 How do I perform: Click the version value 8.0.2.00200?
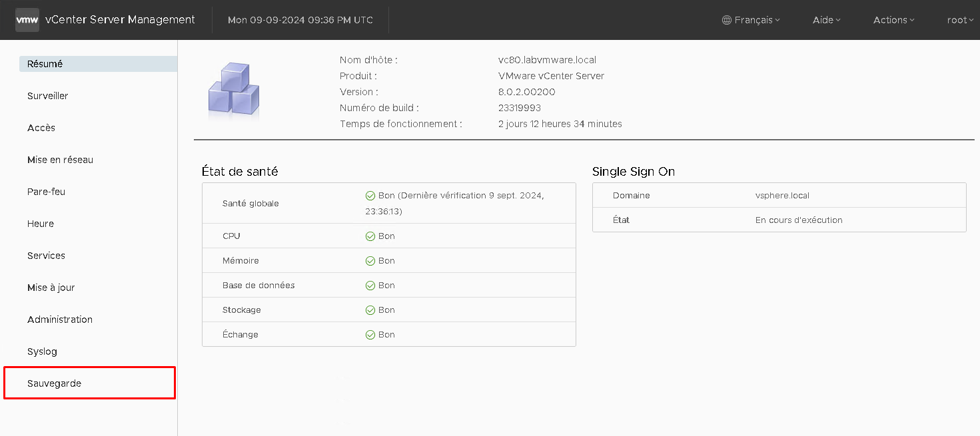526,92
